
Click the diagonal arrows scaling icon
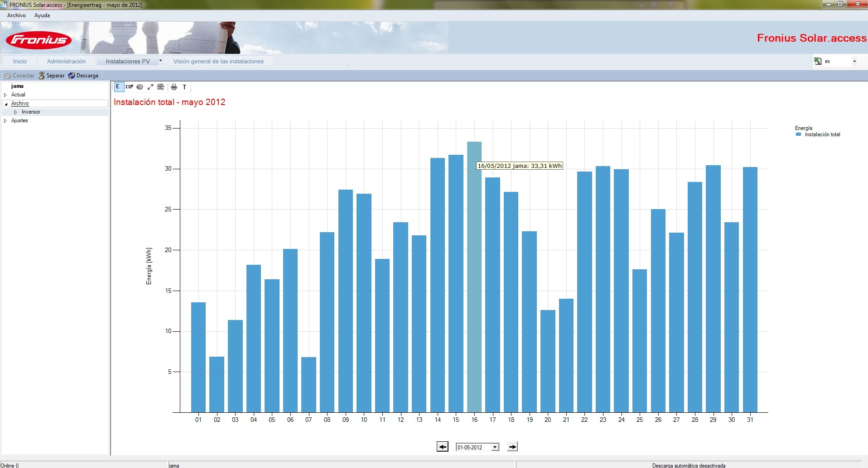click(150, 87)
